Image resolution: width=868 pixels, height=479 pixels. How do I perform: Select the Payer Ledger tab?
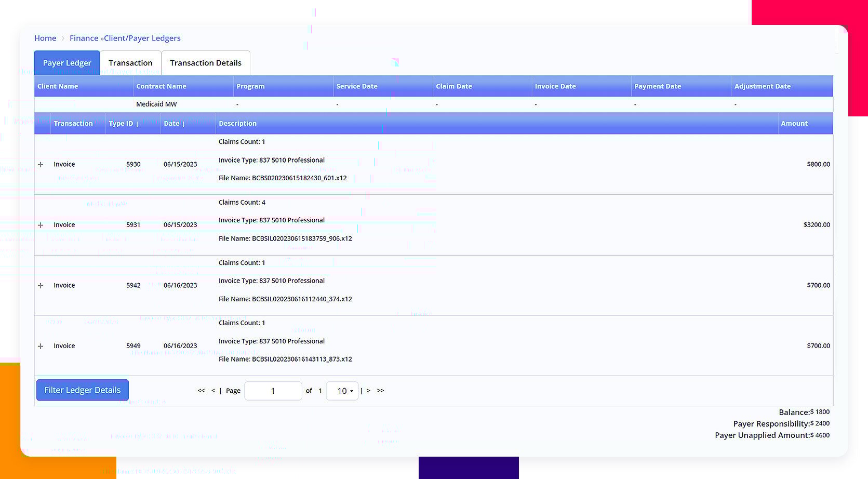(67, 63)
